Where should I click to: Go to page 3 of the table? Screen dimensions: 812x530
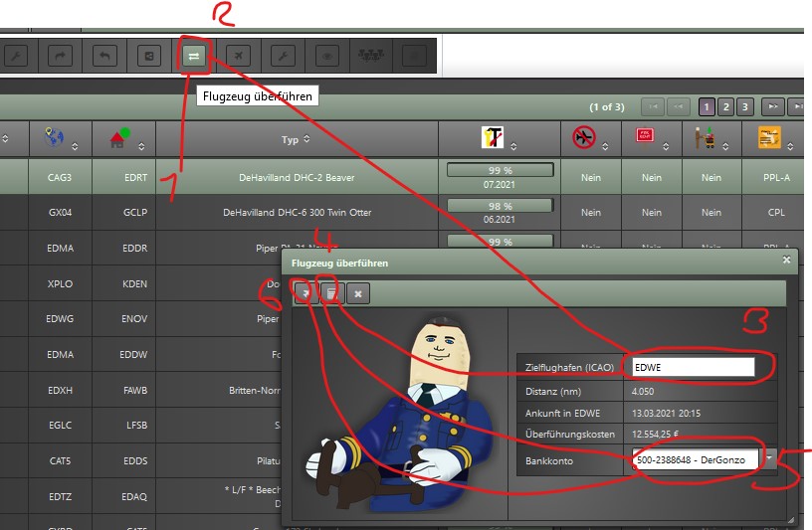744,106
